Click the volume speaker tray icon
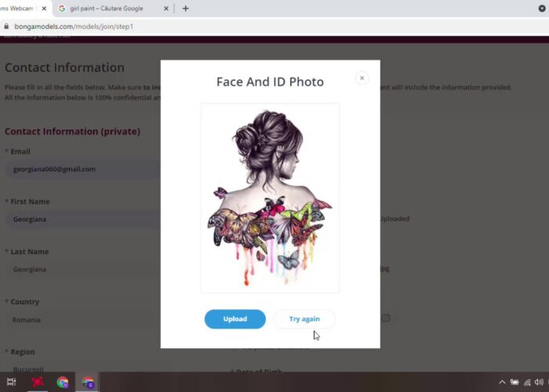The height and width of the screenshot is (392, 549). [x=540, y=382]
